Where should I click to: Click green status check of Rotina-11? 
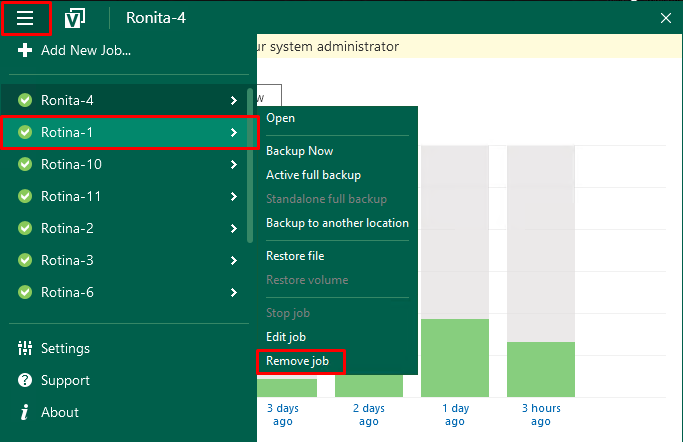[x=25, y=196]
